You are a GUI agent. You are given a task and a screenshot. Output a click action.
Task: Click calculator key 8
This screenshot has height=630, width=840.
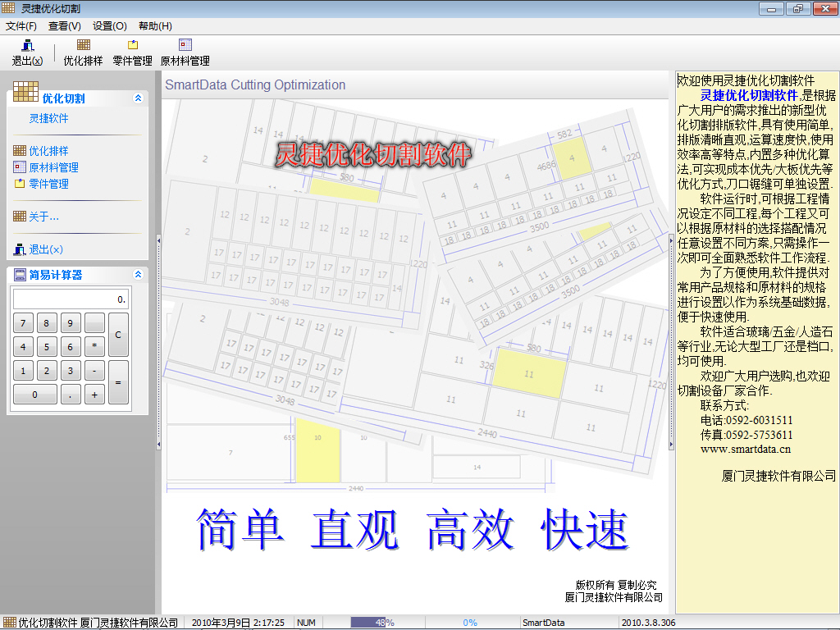pos(47,323)
